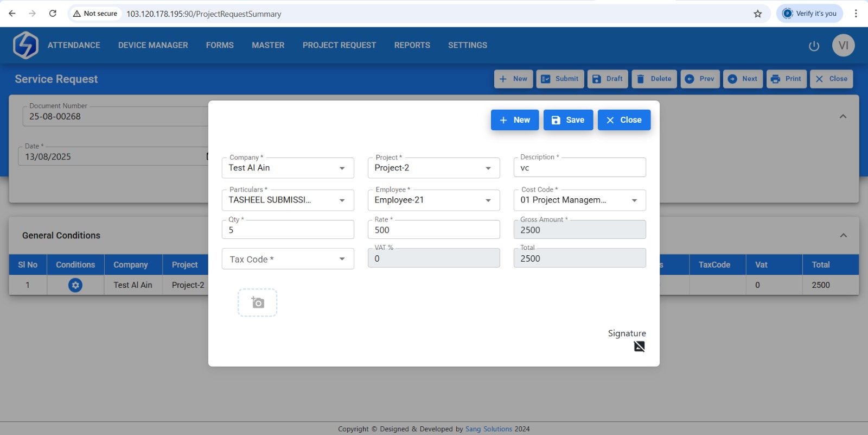
Task: Reload the page in browser
Action: click(x=53, y=14)
